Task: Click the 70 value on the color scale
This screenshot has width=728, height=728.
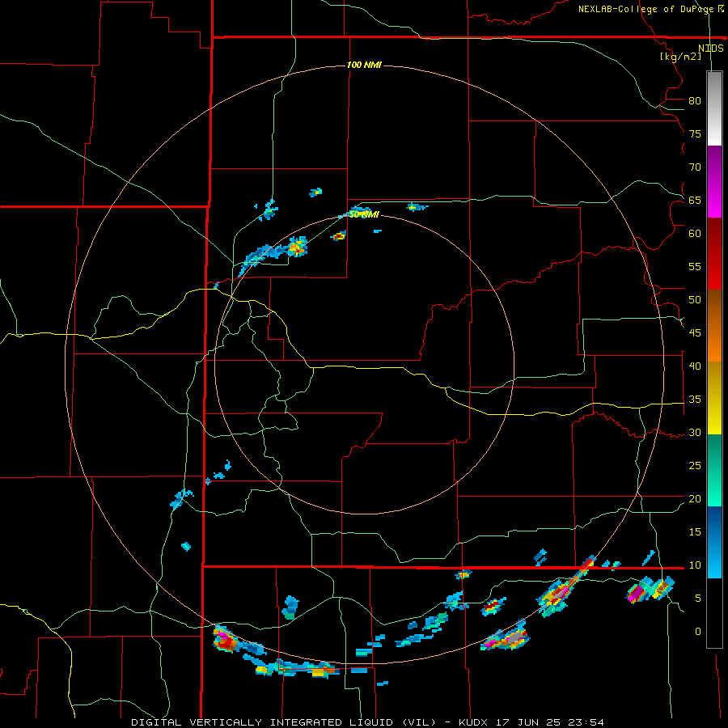Action: [x=695, y=167]
